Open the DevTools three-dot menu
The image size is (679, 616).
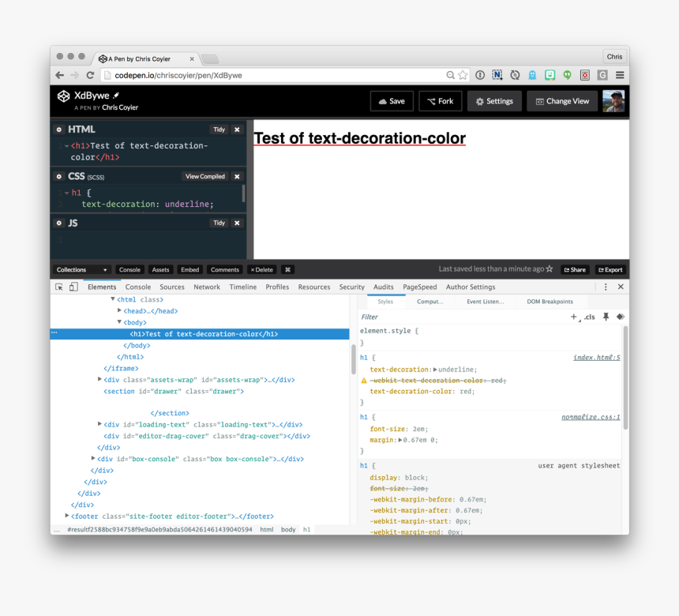click(606, 287)
